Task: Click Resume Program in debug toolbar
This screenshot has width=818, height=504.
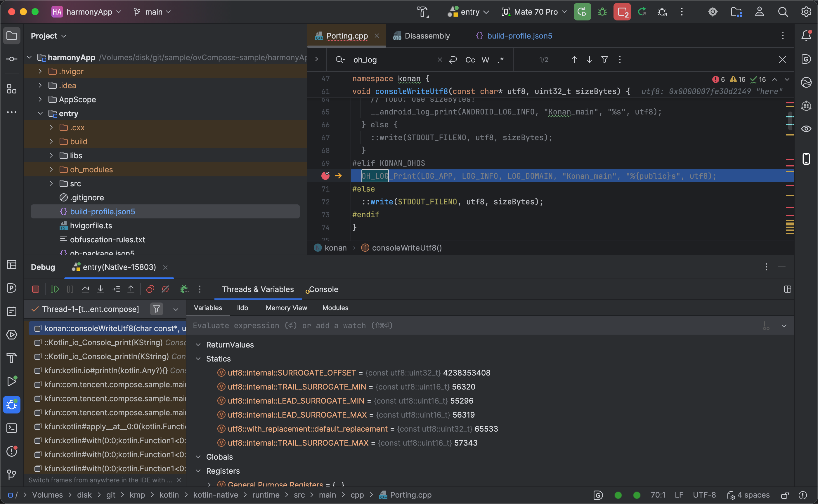Action: click(x=54, y=289)
